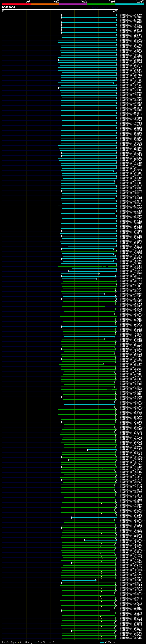
Task: Click the UniRef100_P29036 label
Action: tap(131, 188)
